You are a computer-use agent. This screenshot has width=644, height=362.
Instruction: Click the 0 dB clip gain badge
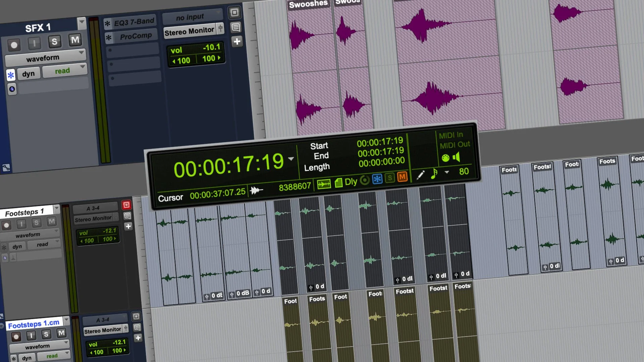click(239, 294)
